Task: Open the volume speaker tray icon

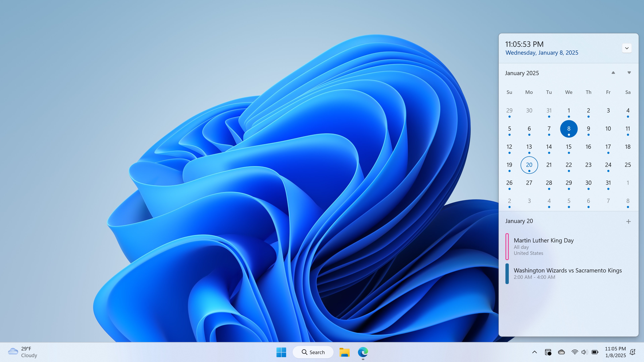Action: tap(584, 352)
